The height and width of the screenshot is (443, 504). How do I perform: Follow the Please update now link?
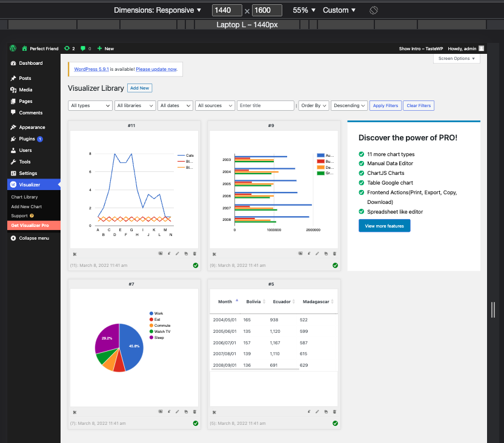(156, 69)
